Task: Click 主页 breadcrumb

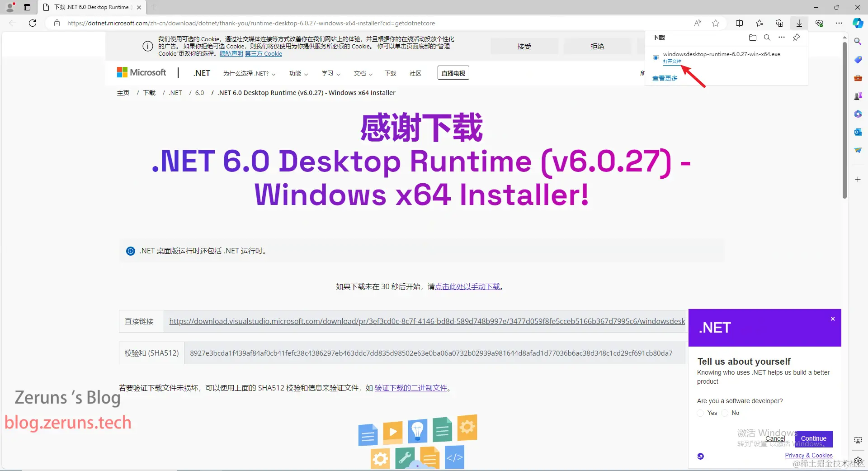Action: [123, 93]
